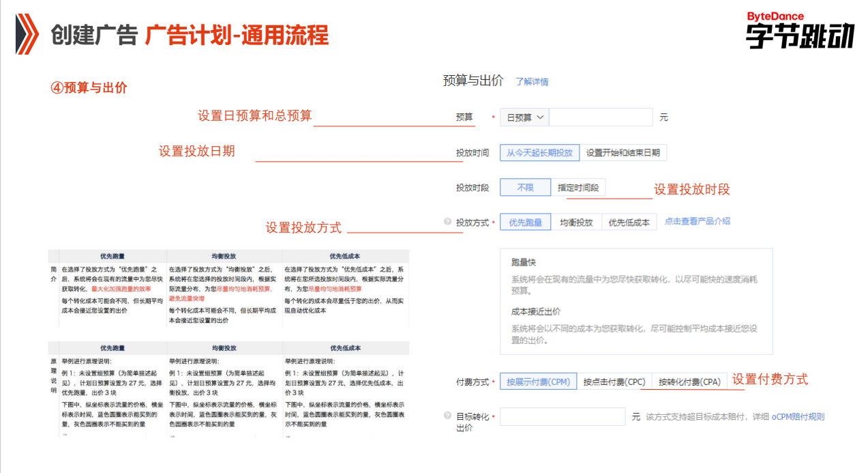Open the oCPM赔付规则 rules link

click(x=800, y=416)
